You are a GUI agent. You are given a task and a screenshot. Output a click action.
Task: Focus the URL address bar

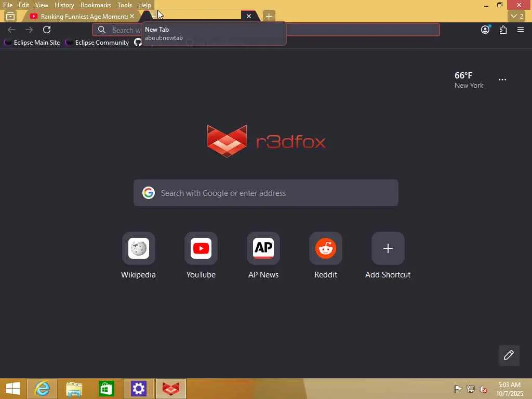[x=265, y=30]
